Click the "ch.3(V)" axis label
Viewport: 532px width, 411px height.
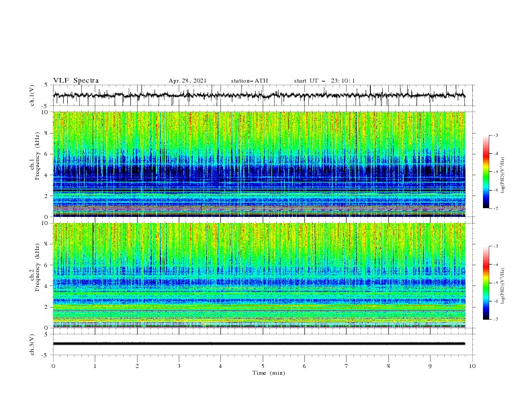tap(32, 345)
